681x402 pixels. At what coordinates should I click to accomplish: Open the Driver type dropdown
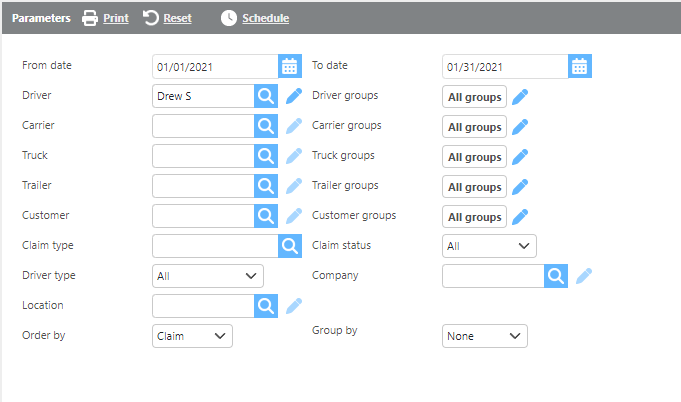click(208, 276)
